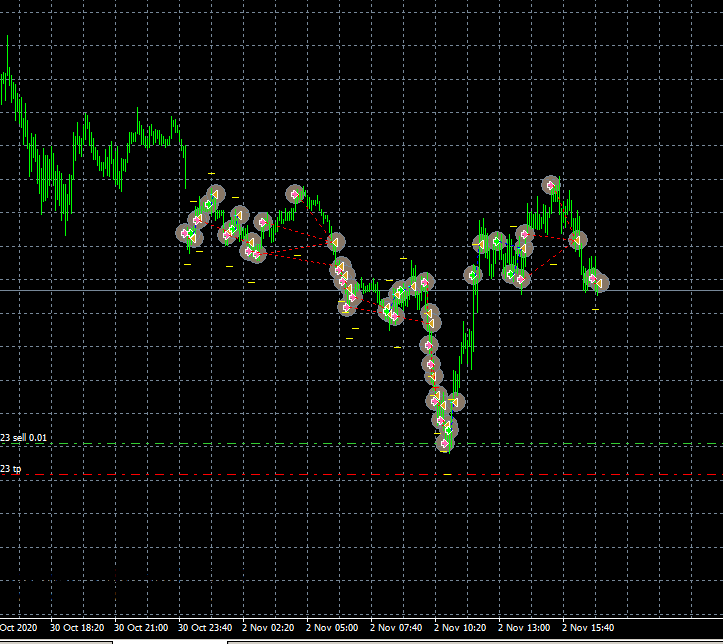Click the pink arrow marker at the right-side chart peak

[551, 185]
